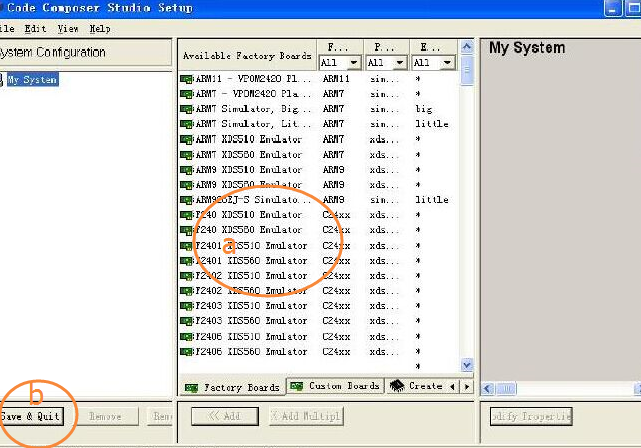Screen dimensions: 641x448
Task: Switch to the Create tab
Action: pyautogui.click(x=417, y=386)
